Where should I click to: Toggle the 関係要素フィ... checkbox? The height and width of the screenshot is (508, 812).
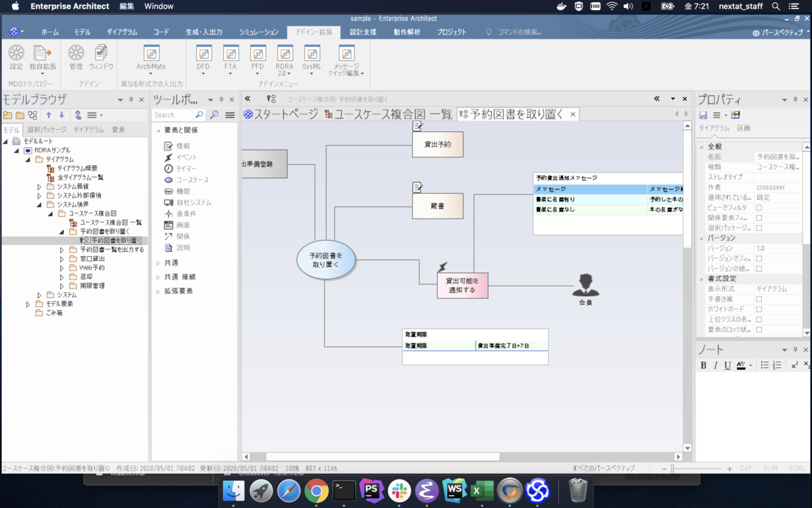(x=759, y=218)
